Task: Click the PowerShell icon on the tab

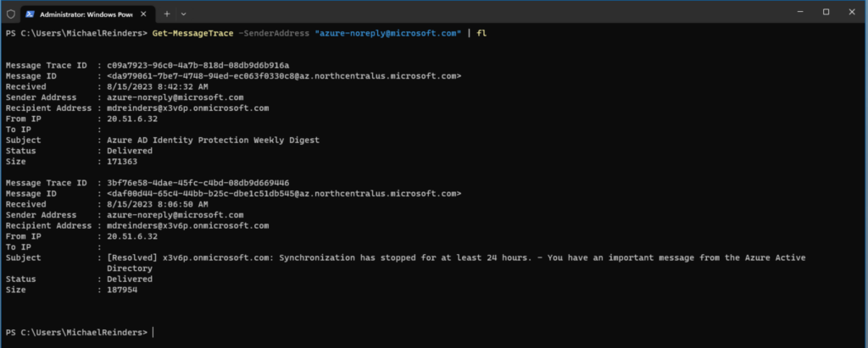Action: coord(30,14)
